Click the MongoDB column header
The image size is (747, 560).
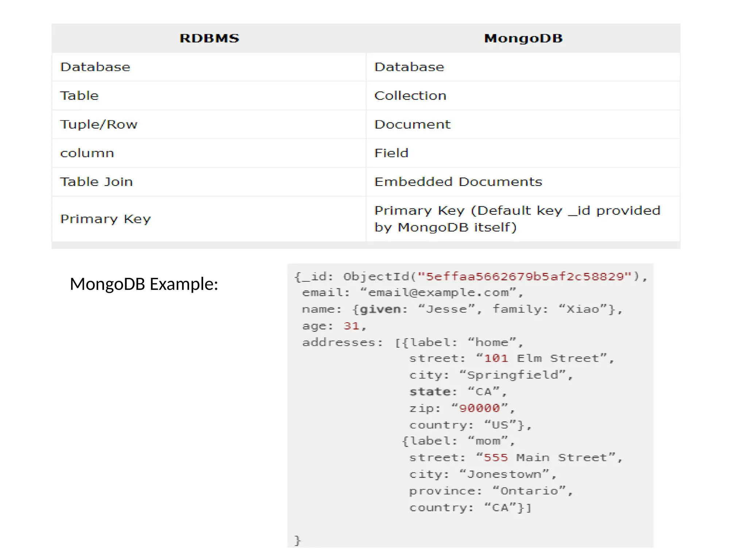click(x=523, y=38)
